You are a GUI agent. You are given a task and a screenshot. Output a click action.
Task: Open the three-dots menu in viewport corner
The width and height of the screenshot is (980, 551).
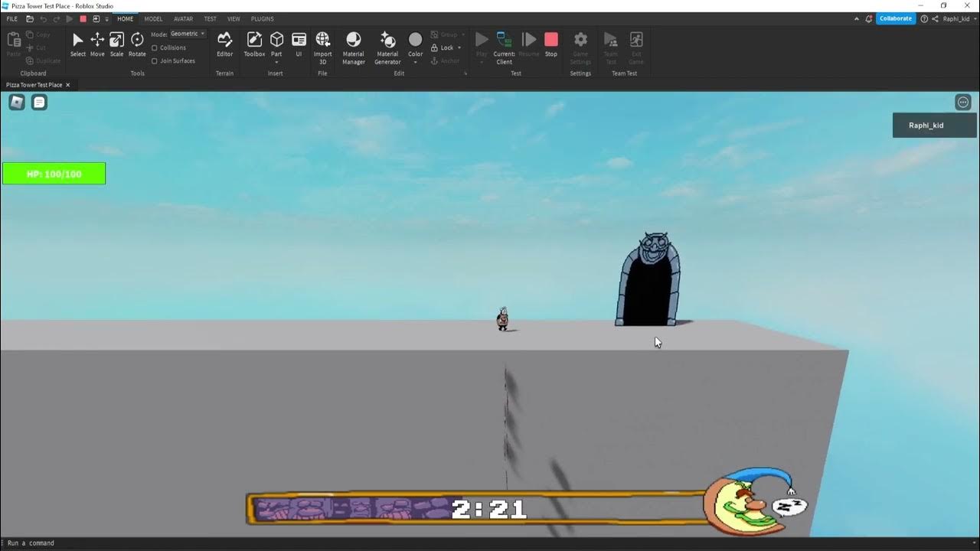[963, 102]
